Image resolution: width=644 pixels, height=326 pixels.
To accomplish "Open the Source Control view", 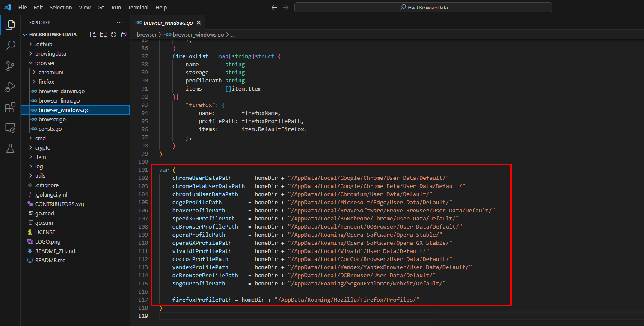I will tap(10, 66).
